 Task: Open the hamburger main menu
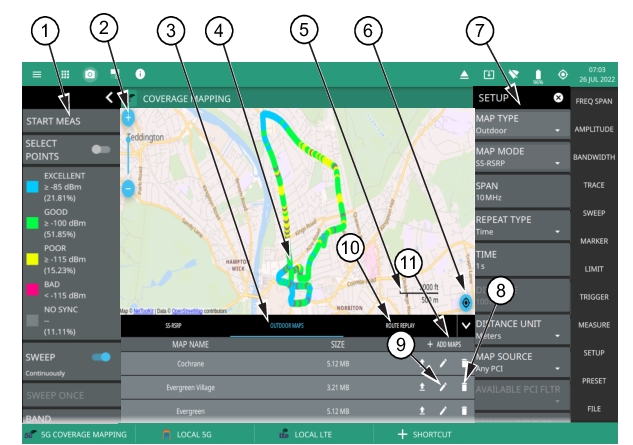click(x=37, y=74)
